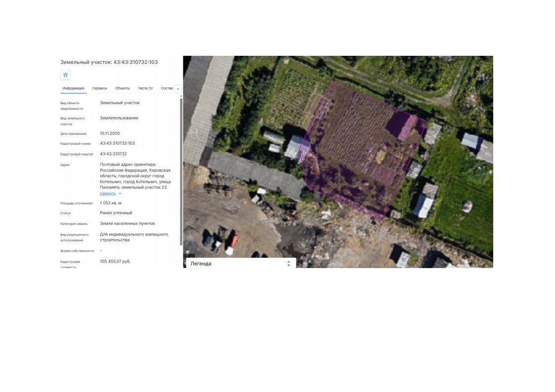Click Для индивидуального жилищного строительства text
The image size is (555, 392).
click(x=134, y=237)
